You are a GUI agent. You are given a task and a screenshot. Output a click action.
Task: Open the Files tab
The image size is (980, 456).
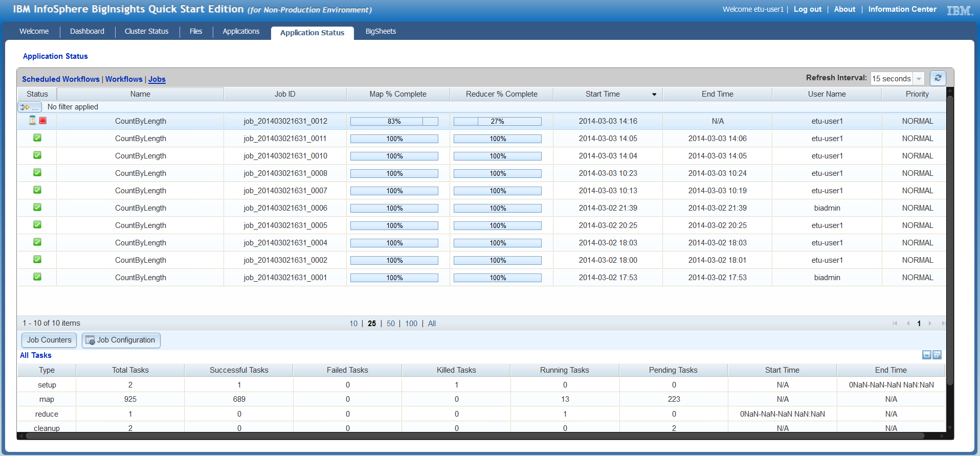196,31
